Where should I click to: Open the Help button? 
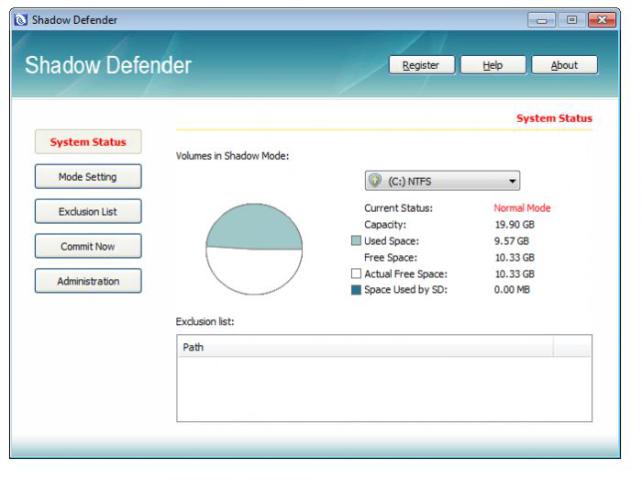click(492, 65)
